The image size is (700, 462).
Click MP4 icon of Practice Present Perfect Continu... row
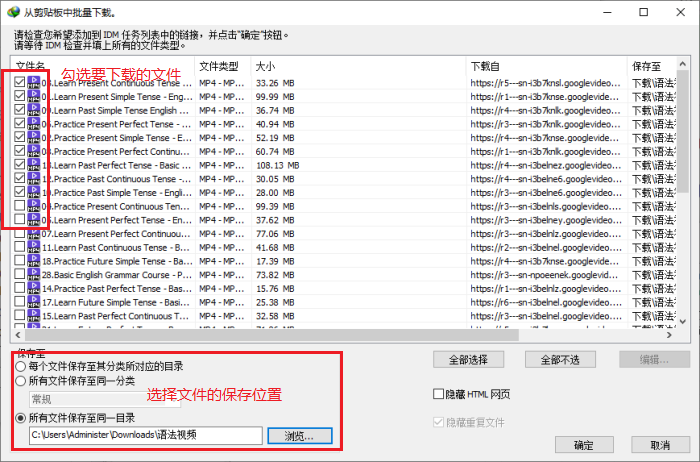coord(33,151)
